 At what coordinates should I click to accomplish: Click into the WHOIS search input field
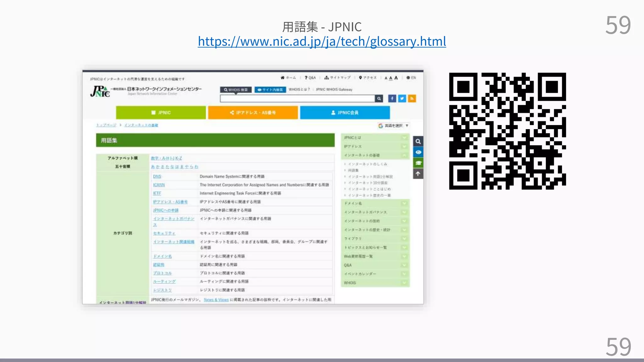point(297,99)
